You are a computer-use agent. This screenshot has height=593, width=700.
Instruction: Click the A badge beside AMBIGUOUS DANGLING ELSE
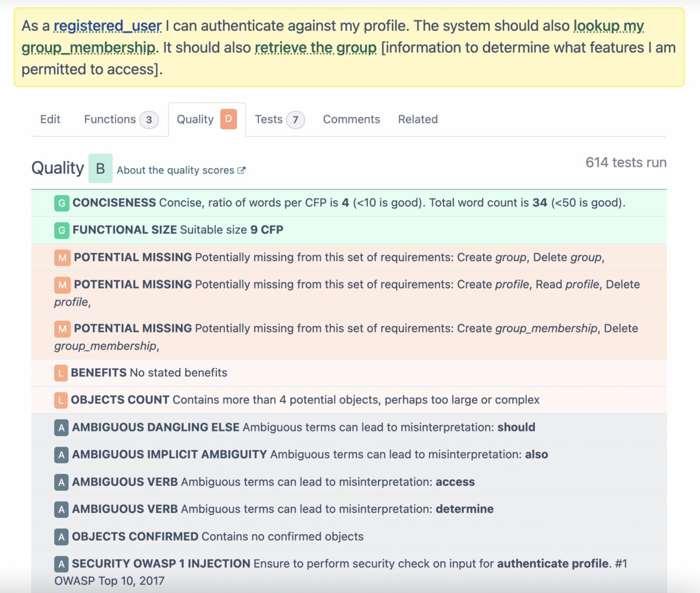point(61,428)
